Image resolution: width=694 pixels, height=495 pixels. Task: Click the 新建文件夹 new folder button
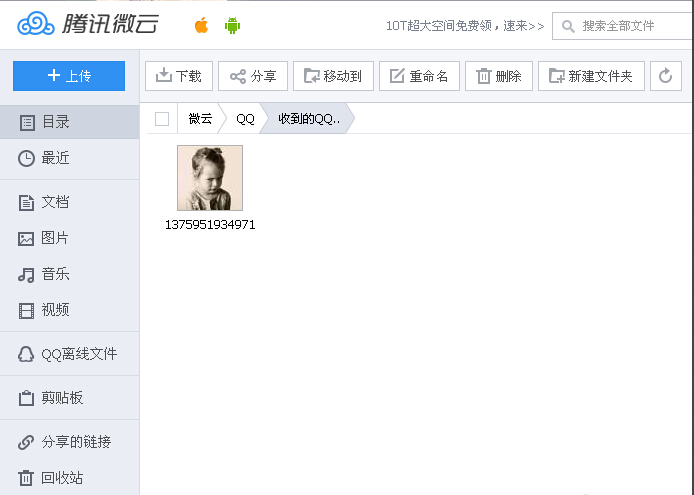click(591, 76)
